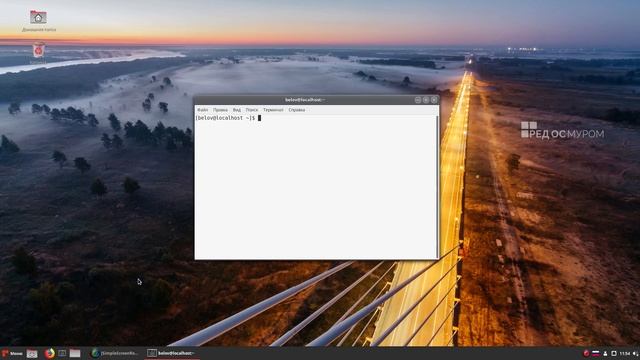640x360 pixels.
Task: Switch to the SimpleScreenRecorder taskbar window
Action: point(115,353)
